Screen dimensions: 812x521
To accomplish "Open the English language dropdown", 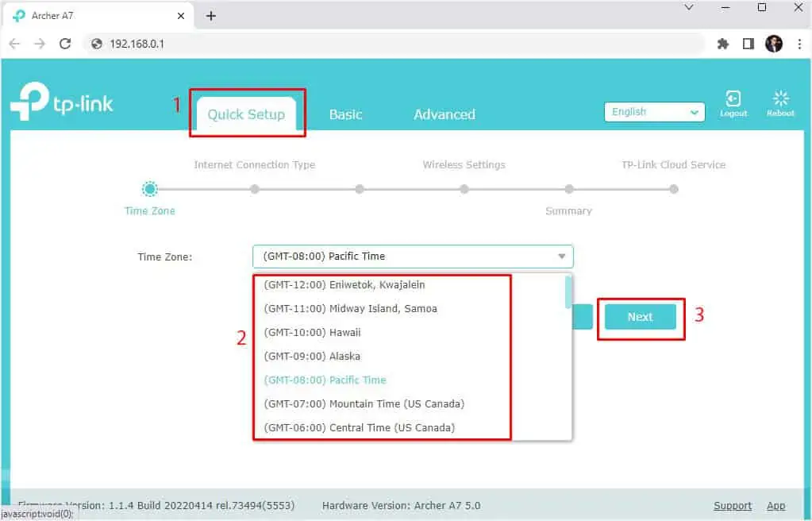I will point(653,111).
